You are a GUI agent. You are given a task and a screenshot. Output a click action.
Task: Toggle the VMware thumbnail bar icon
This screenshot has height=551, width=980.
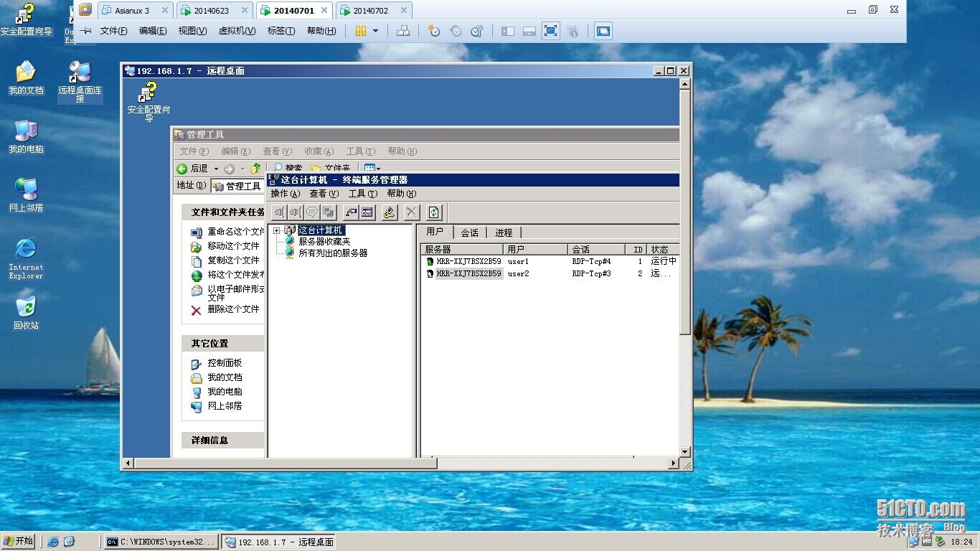(x=529, y=31)
